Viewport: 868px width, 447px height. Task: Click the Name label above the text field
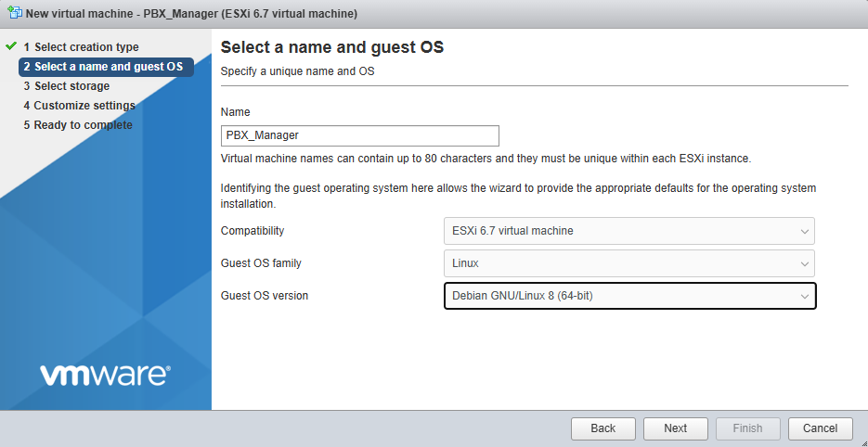click(235, 112)
